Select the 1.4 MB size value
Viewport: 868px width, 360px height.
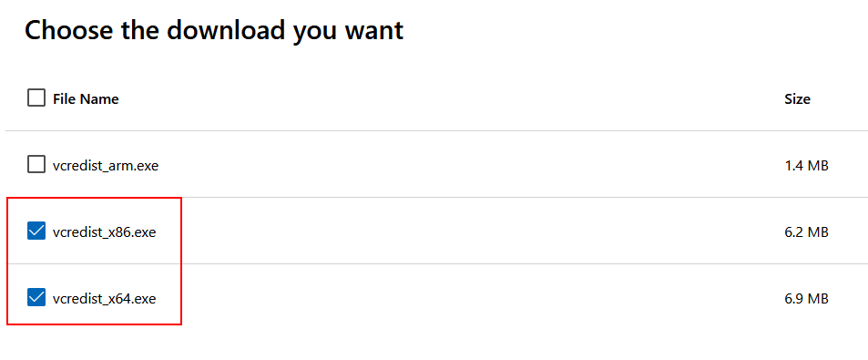tap(806, 165)
